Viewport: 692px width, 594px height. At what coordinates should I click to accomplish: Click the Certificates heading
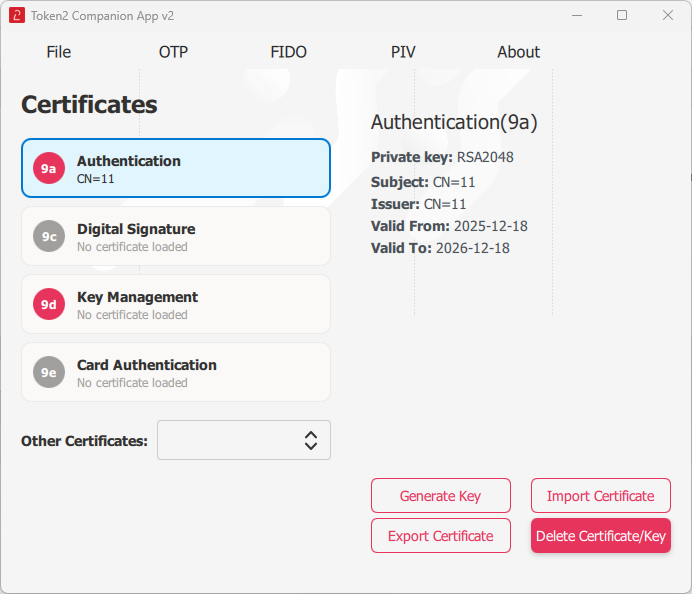89,105
